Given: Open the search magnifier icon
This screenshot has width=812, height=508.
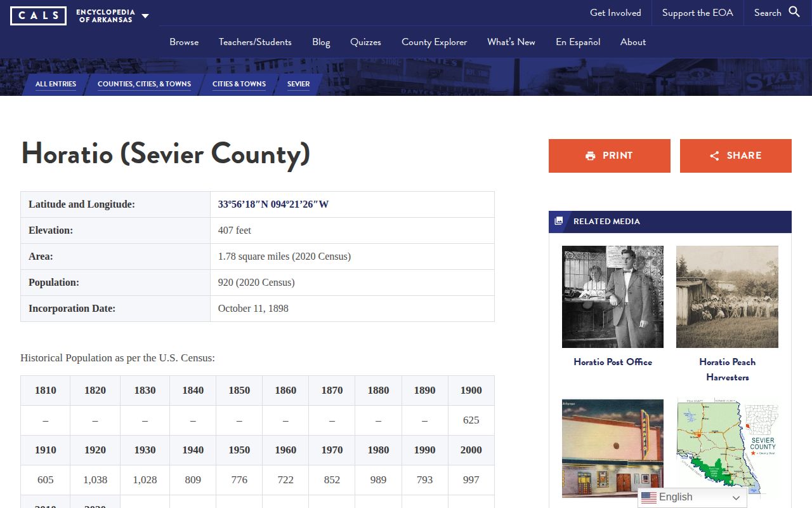Looking at the screenshot, I should tap(794, 12).
